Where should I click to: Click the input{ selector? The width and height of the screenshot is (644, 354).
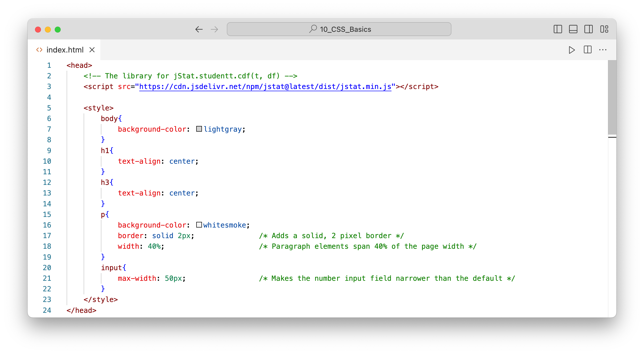click(113, 267)
